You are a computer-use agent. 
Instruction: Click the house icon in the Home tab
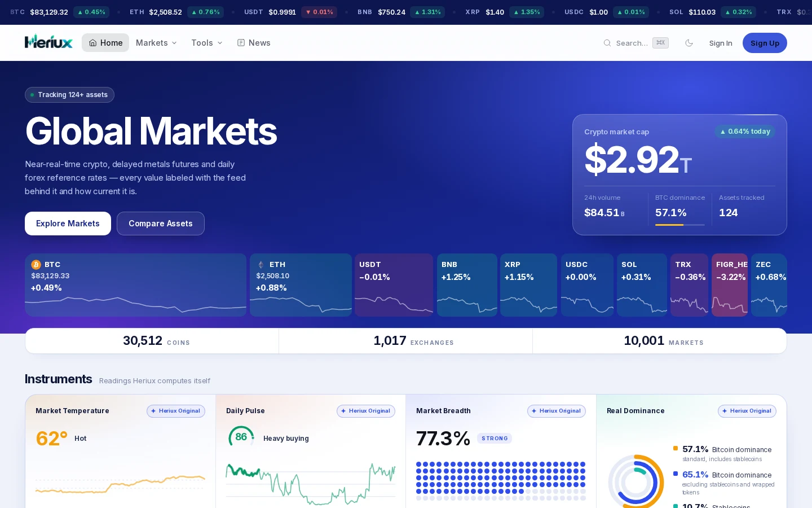point(93,43)
